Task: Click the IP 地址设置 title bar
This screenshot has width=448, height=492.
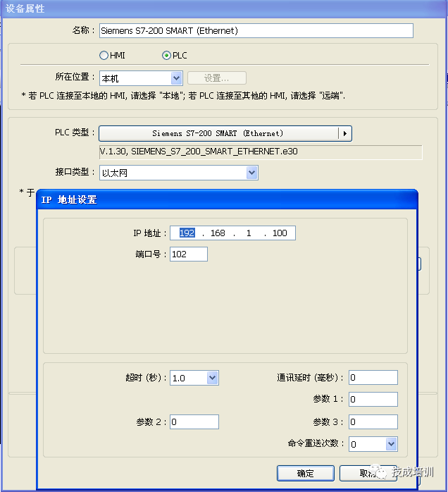Action: point(228,199)
